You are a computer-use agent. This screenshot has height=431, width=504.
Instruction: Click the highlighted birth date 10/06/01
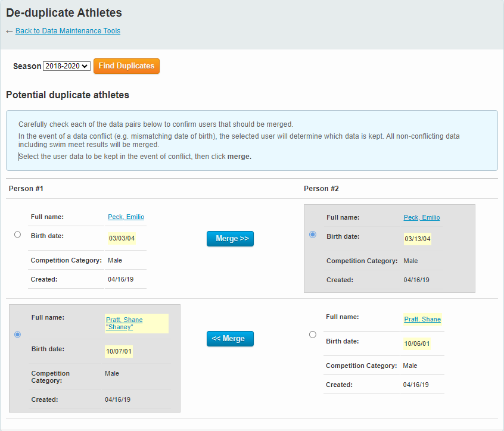click(x=417, y=343)
